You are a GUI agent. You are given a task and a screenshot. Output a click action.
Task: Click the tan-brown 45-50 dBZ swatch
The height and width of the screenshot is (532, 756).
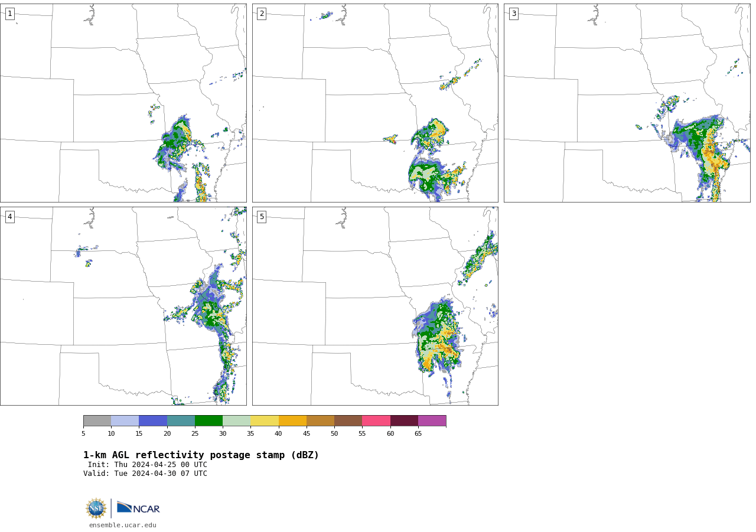[x=320, y=420]
